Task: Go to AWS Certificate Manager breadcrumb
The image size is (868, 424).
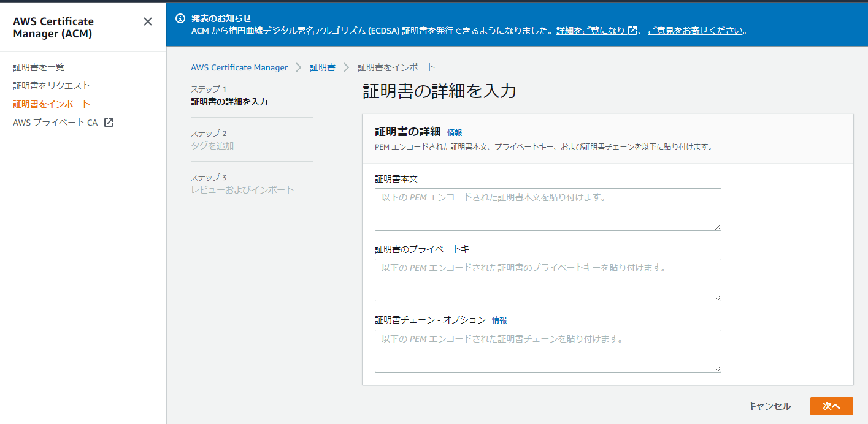Action: pos(239,67)
